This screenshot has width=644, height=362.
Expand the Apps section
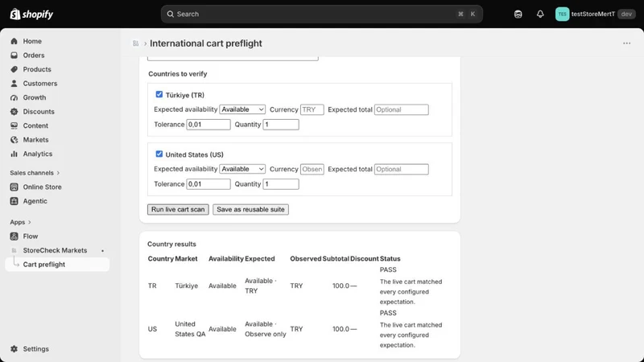pos(21,222)
